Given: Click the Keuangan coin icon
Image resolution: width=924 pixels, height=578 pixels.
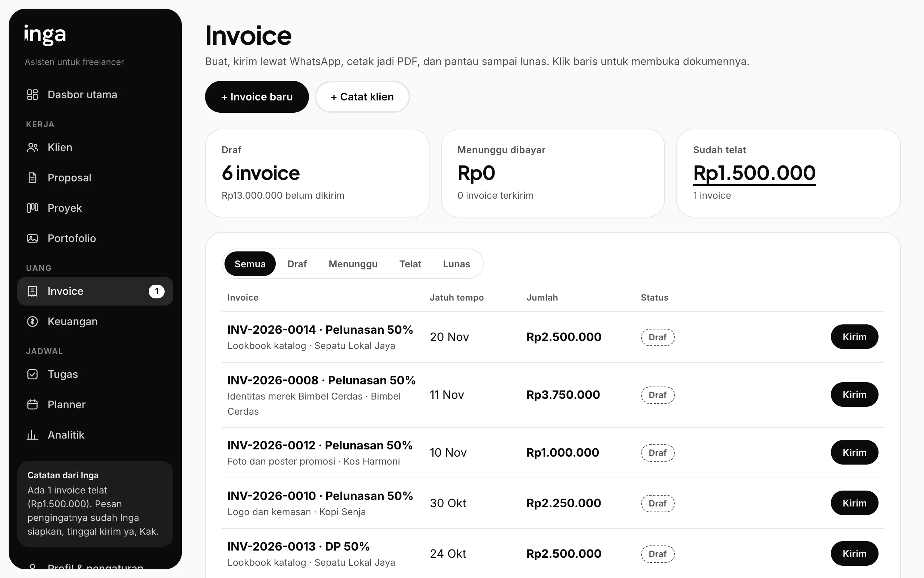Looking at the screenshot, I should [32, 322].
